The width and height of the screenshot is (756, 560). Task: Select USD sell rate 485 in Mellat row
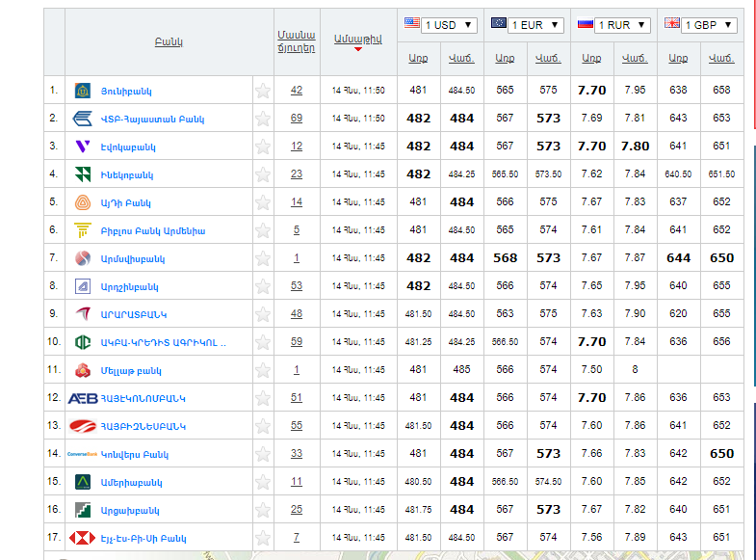pyautogui.click(x=461, y=369)
